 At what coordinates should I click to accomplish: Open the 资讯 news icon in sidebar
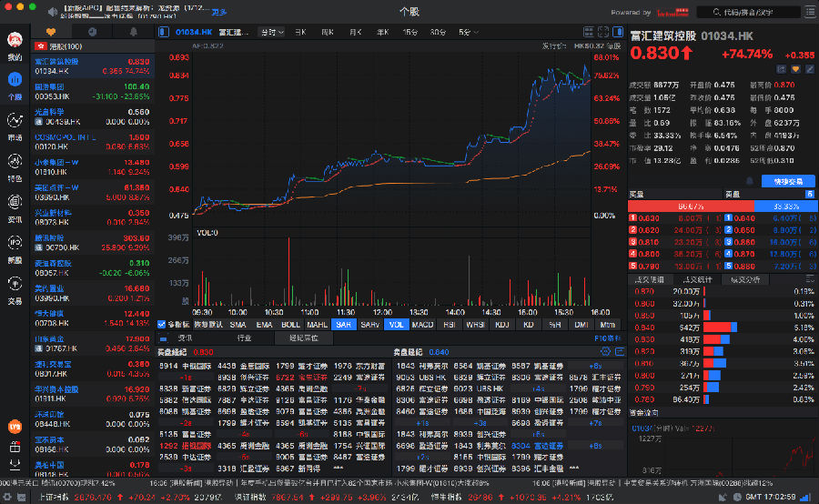tap(15, 202)
